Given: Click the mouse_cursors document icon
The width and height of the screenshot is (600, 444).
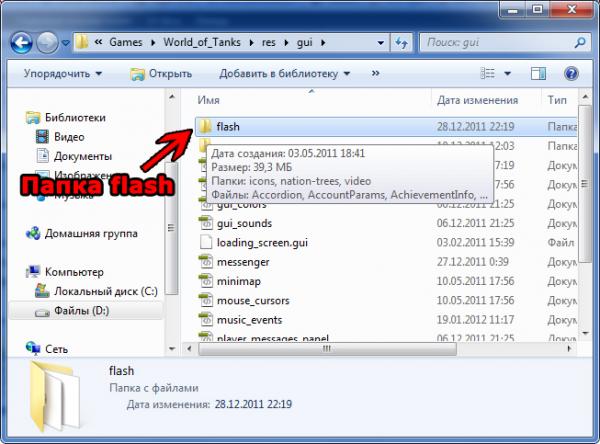Looking at the screenshot, I should point(206,300).
